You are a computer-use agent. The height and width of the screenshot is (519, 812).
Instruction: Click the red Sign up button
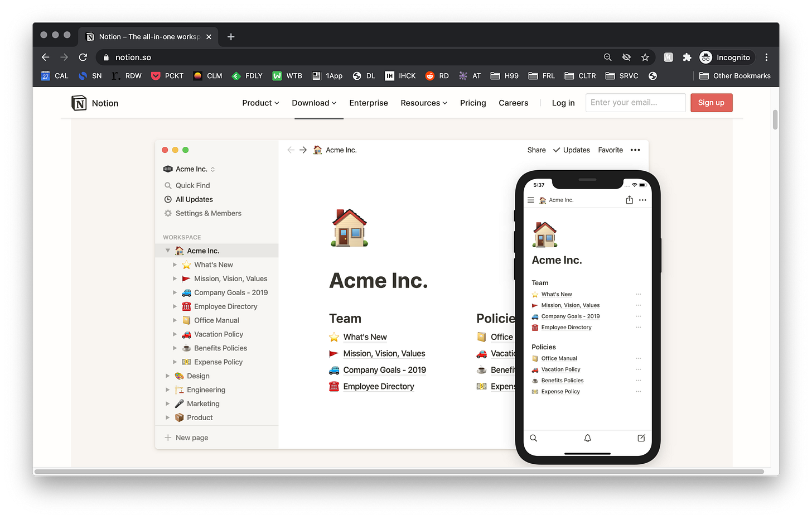tap(711, 103)
